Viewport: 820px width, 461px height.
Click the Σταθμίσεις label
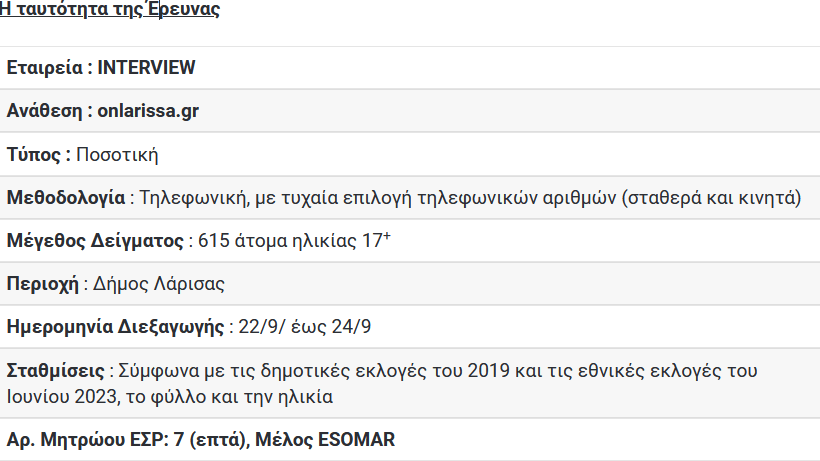click(x=55, y=371)
